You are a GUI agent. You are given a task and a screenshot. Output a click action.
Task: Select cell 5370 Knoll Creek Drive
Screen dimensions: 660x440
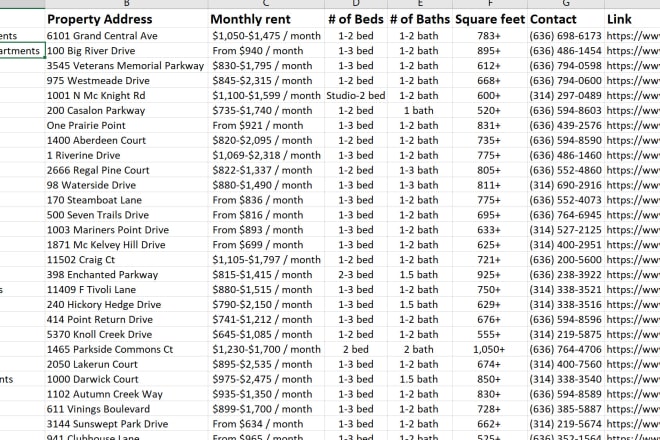click(x=126, y=335)
